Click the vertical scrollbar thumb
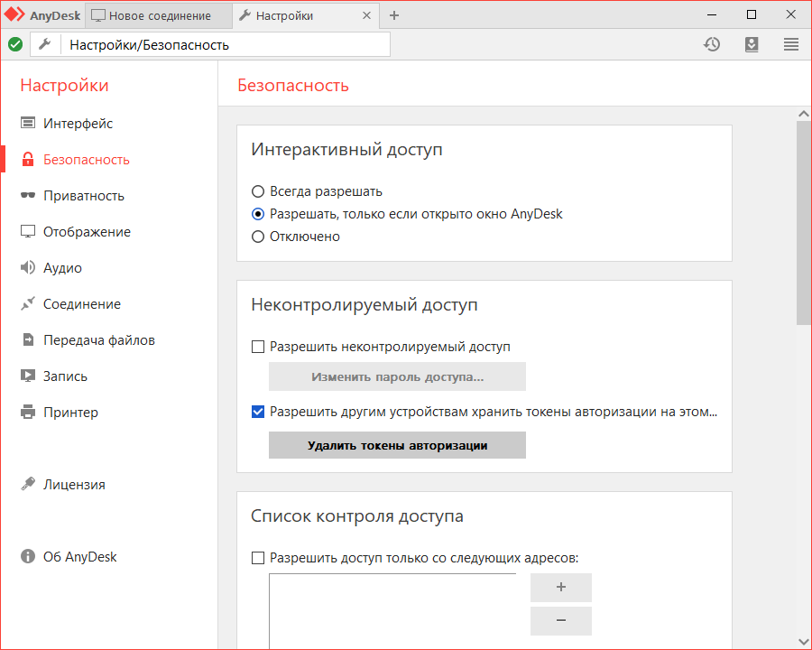The height and width of the screenshot is (650, 812). (x=804, y=223)
